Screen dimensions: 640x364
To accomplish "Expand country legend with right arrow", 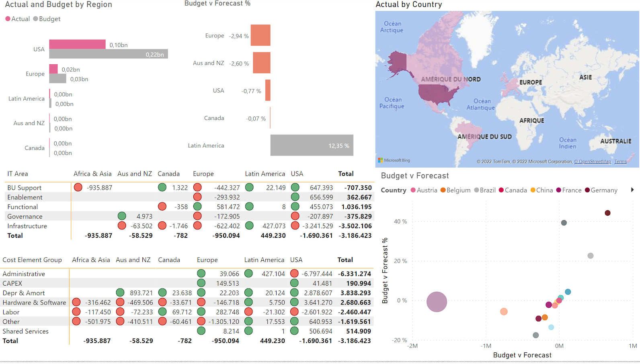I will (632, 190).
